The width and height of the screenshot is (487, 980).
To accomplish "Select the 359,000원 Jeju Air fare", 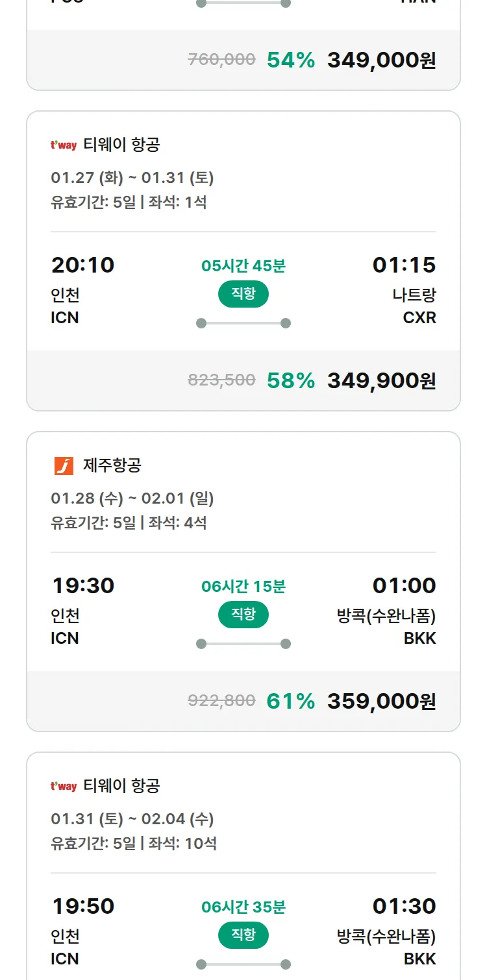I will pyautogui.click(x=381, y=702).
